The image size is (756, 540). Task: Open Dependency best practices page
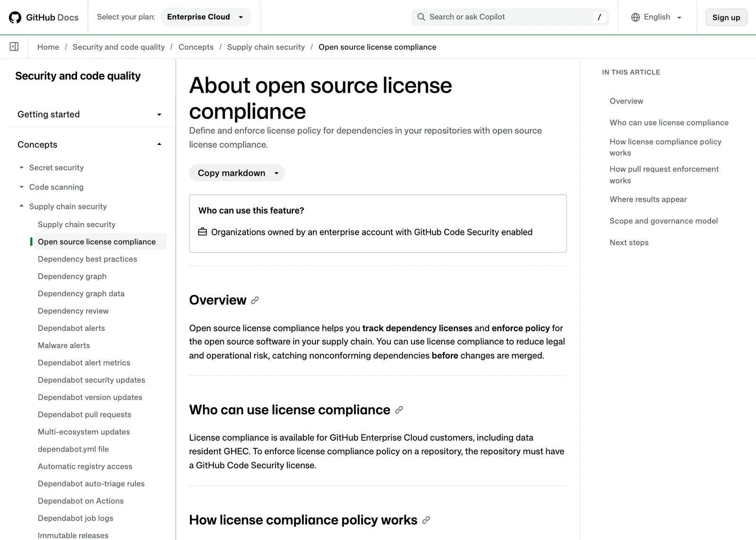pyautogui.click(x=87, y=259)
